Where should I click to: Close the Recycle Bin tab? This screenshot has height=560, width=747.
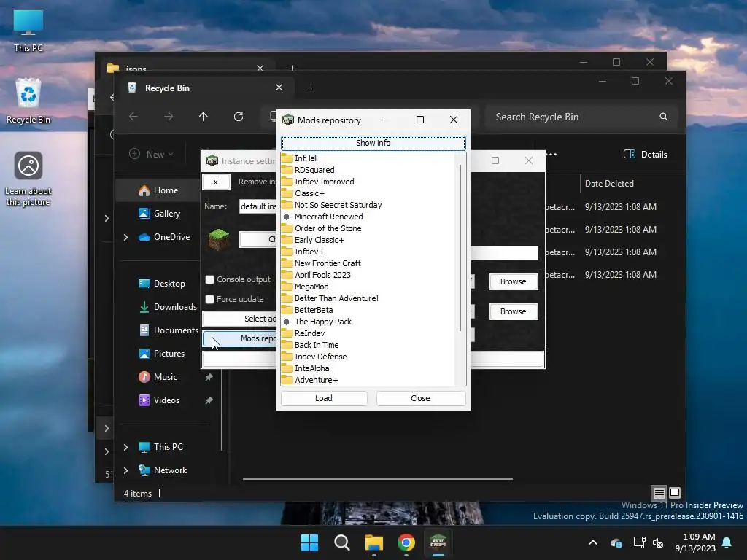pos(279,87)
